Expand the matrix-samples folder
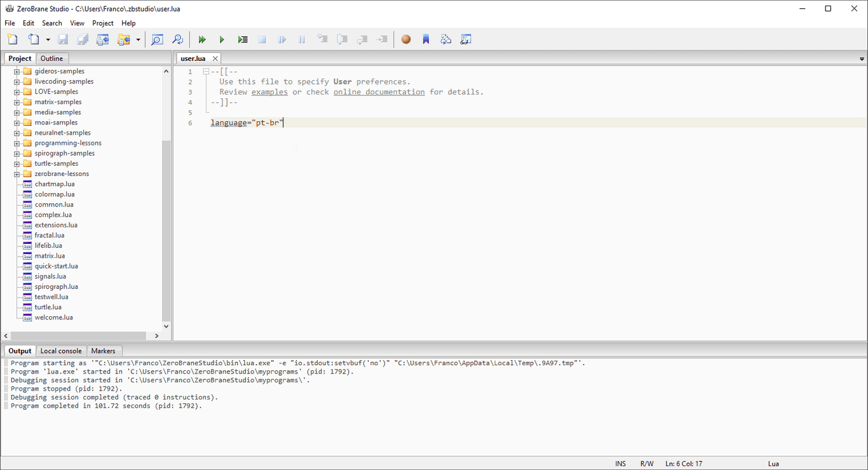Viewport: 868px width, 470px height. (x=18, y=102)
